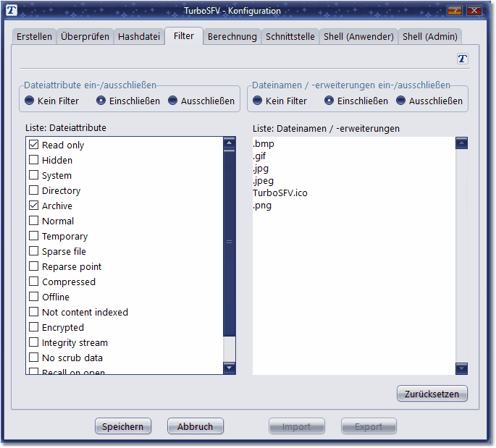This screenshot has height=448, width=496.
Task: Check the Encrypted attribute
Action: click(x=33, y=327)
